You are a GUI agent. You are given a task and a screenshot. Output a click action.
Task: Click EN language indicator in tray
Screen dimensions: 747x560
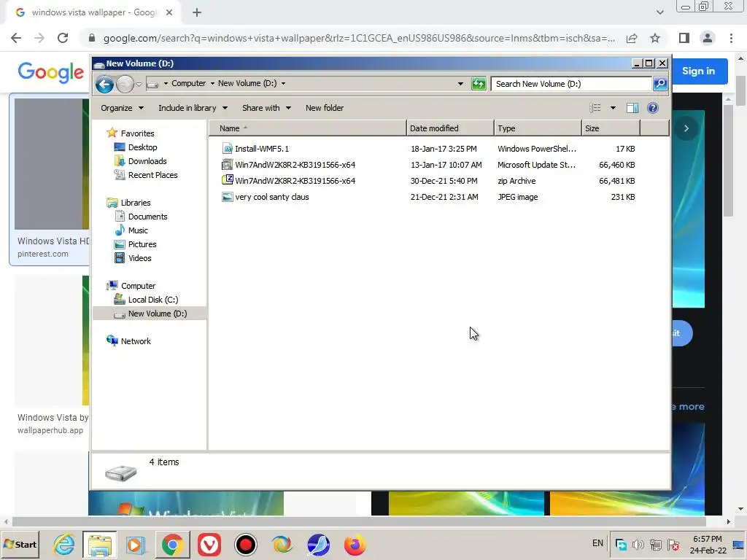click(597, 543)
